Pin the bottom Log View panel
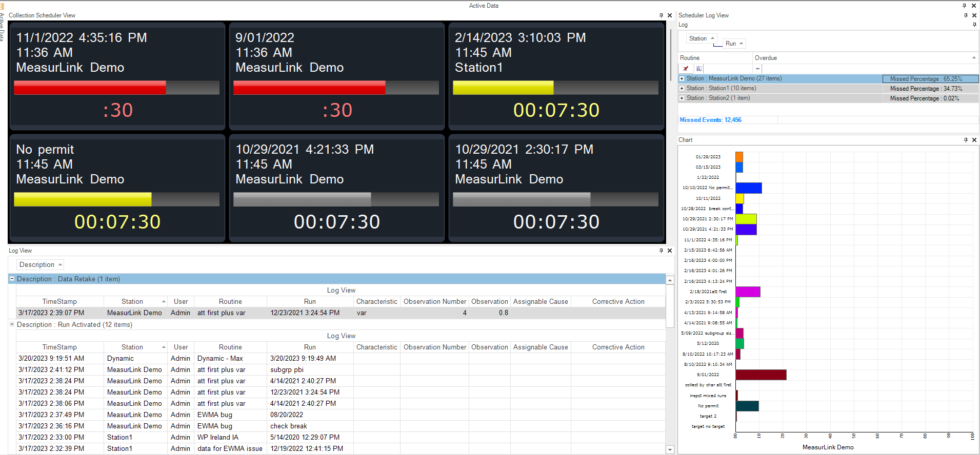 click(661, 251)
